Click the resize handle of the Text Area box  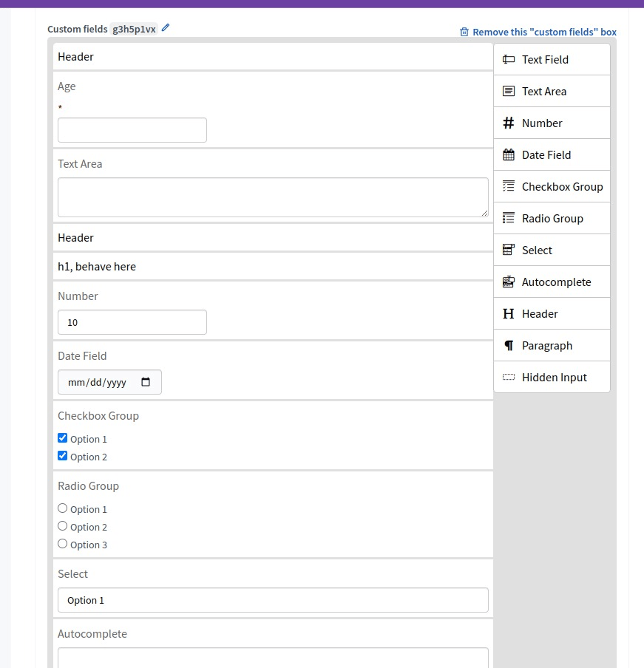[484, 213]
